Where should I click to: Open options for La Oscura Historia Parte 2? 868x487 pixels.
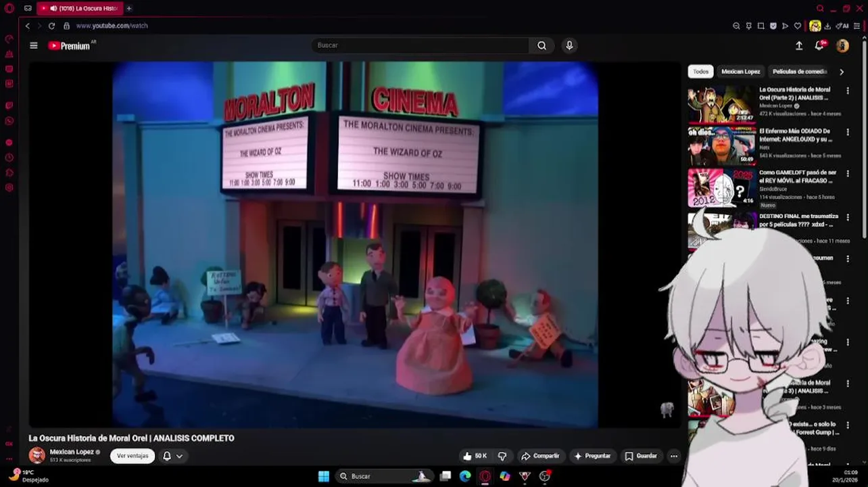(x=848, y=90)
